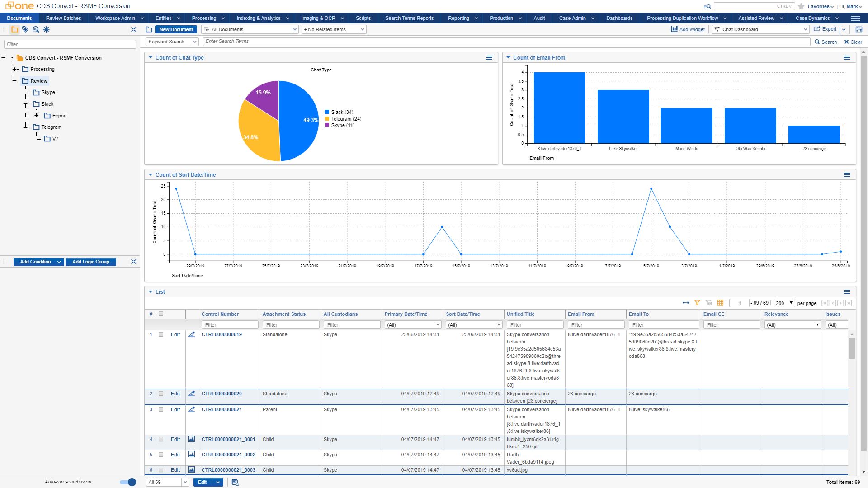Open the Primary Date/Time filter dropdown
868x488 pixels.
click(412, 325)
